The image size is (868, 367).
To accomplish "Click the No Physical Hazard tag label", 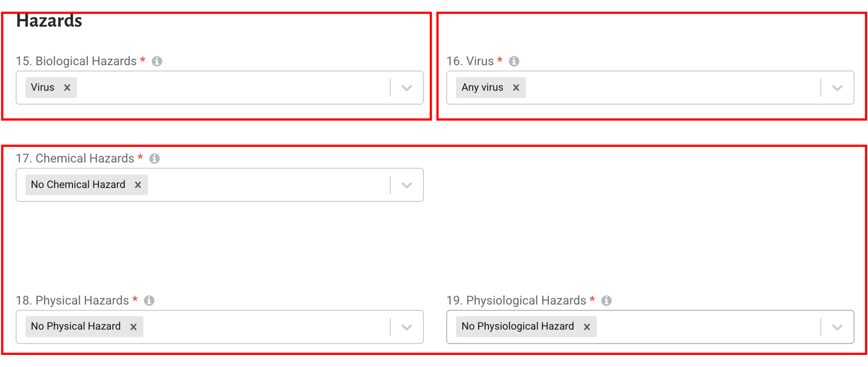I will (x=76, y=326).
